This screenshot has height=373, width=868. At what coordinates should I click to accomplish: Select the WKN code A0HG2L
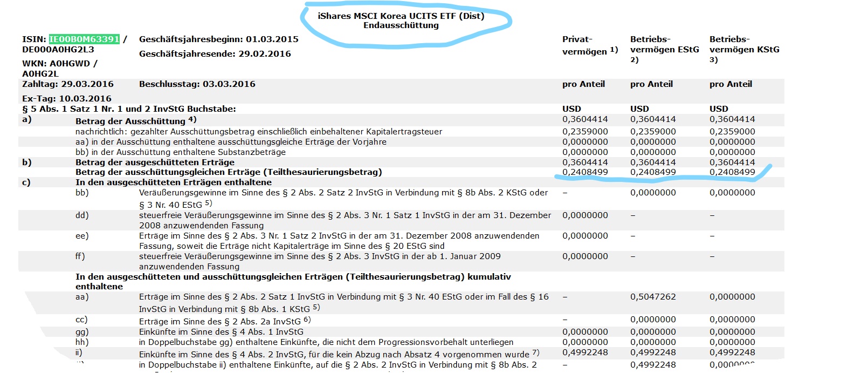coord(40,74)
